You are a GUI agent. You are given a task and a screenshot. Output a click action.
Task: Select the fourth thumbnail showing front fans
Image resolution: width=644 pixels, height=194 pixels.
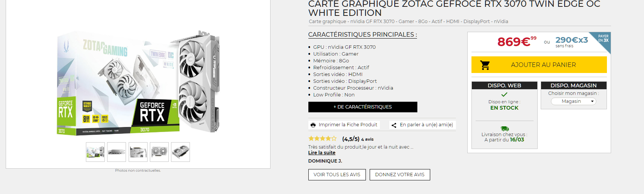[159, 152]
